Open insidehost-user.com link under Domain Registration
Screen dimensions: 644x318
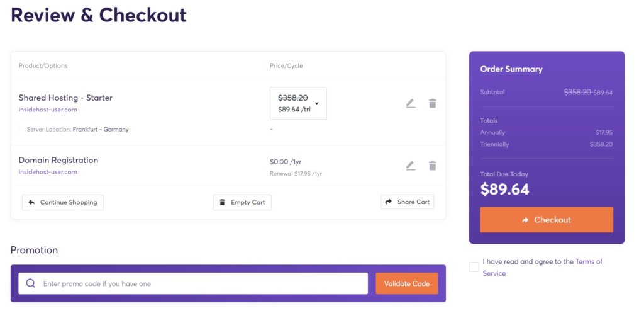coord(48,172)
